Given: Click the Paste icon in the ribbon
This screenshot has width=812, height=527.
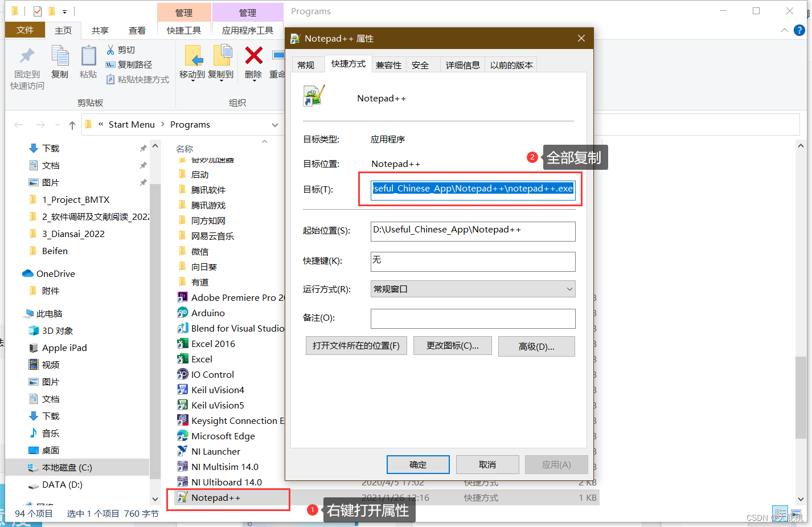Looking at the screenshot, I should tap(88, 56).
